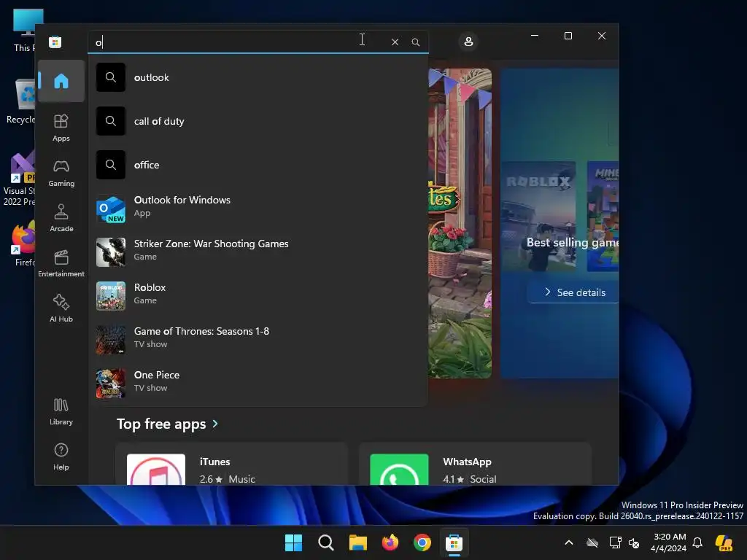Open the network display tray icon
This screenshot has height=560, width=747.
[615, 542]
